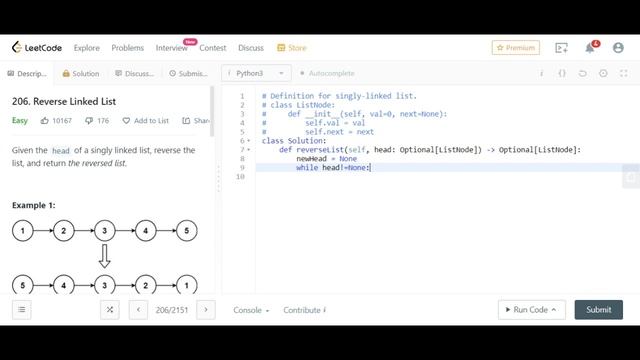Click the Contribute link

tap(304, 310)
